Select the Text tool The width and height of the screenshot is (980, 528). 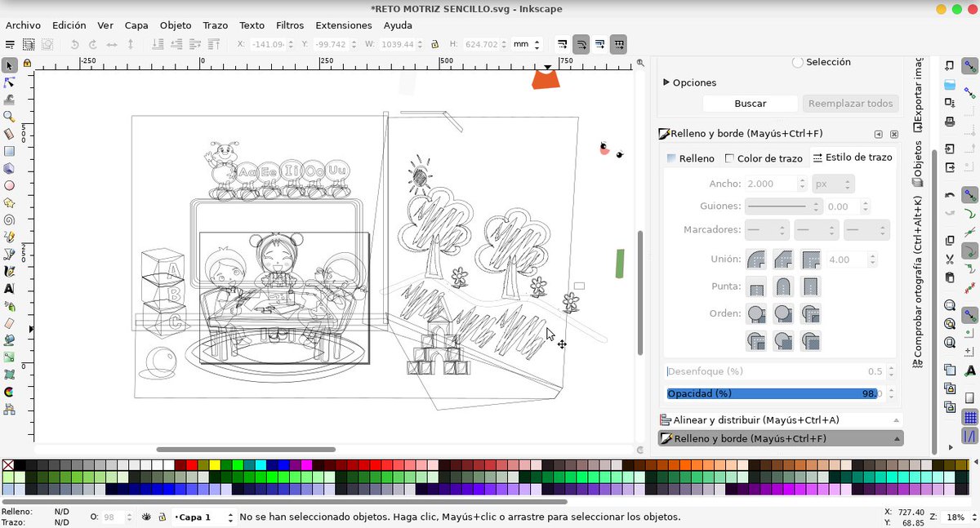click(x=9, y=288)
